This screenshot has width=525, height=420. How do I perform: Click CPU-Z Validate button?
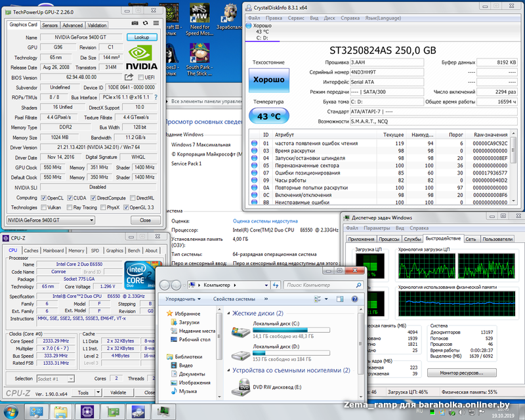pyautogui.click(x=118, y=392)
